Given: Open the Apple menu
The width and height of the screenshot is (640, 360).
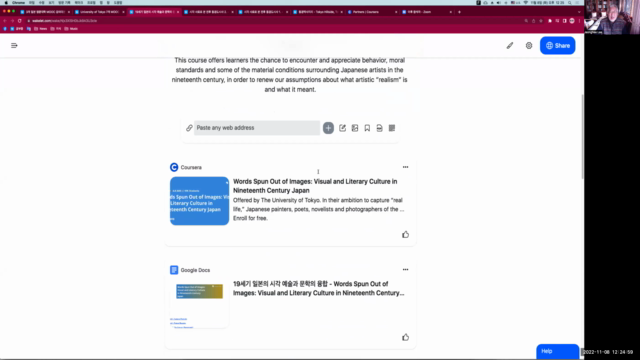Looking at the screenshot, I should pyautogui.click(x=6, y=2).
